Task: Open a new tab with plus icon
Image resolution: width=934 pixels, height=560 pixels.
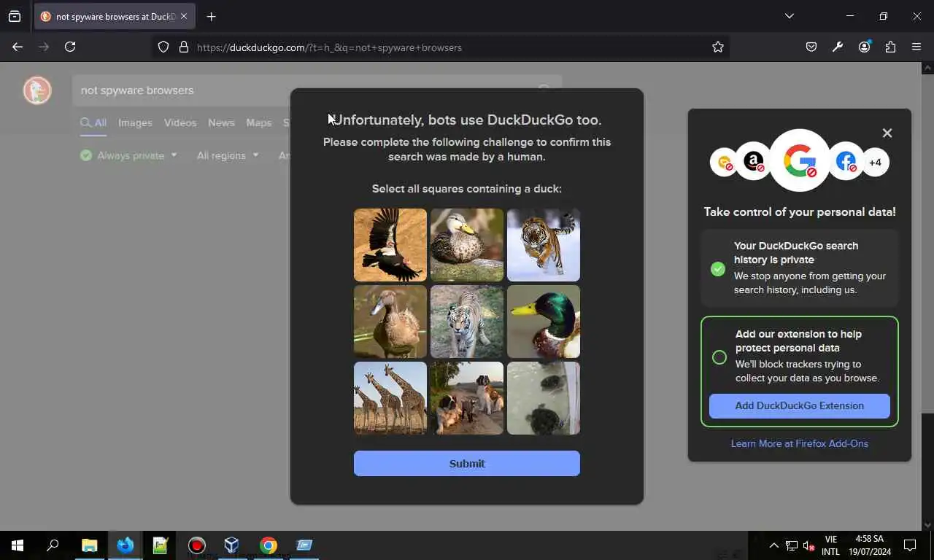Action: click(211, 16)
